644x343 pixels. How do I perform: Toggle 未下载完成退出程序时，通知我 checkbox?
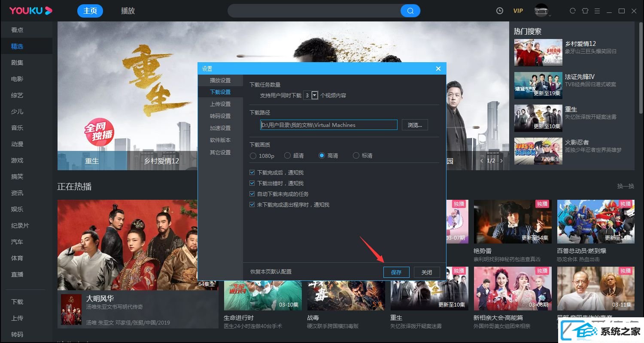point(252,205)
